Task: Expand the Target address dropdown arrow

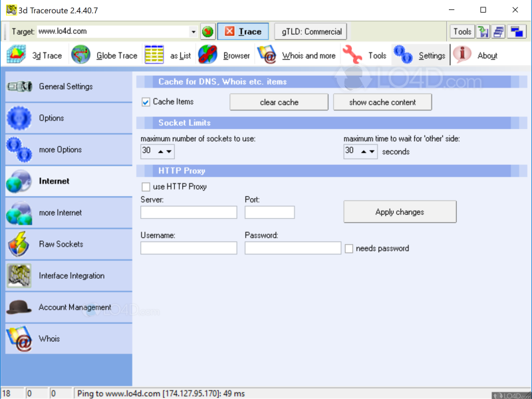Action: pyautogui.click(x=194, y=31)
